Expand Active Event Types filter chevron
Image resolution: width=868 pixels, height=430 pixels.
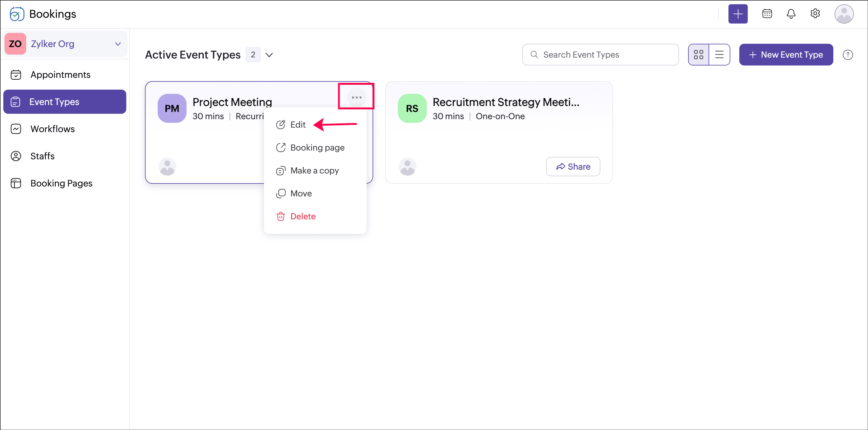pos(269,55)
